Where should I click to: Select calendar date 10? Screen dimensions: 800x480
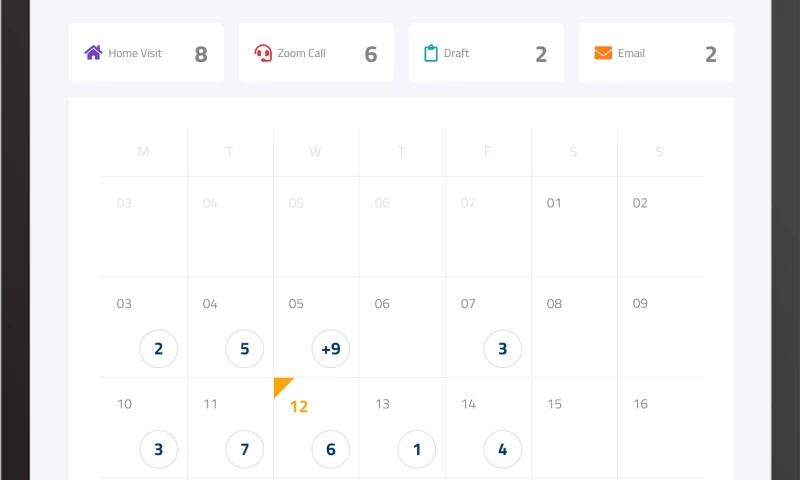(124, 404)
